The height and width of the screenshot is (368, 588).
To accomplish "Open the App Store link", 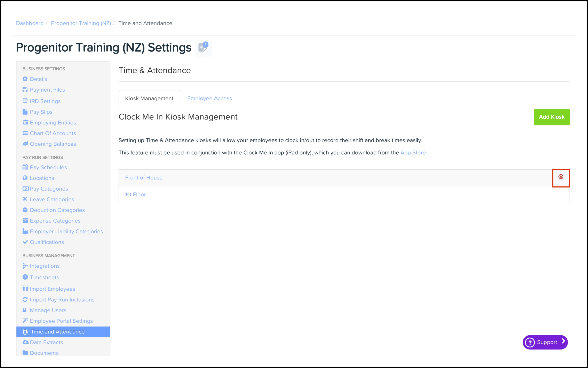I will point(413,153).
